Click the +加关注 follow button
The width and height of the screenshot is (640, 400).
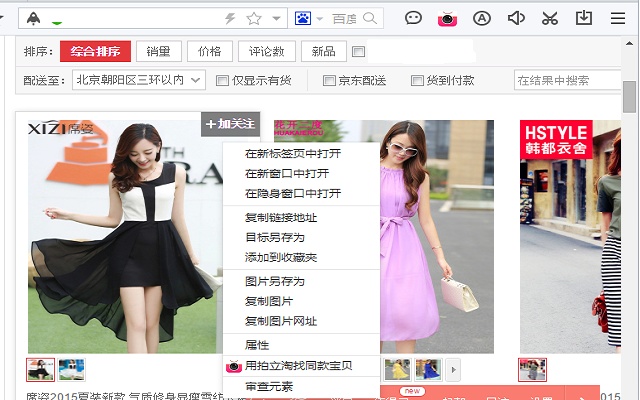231,124
